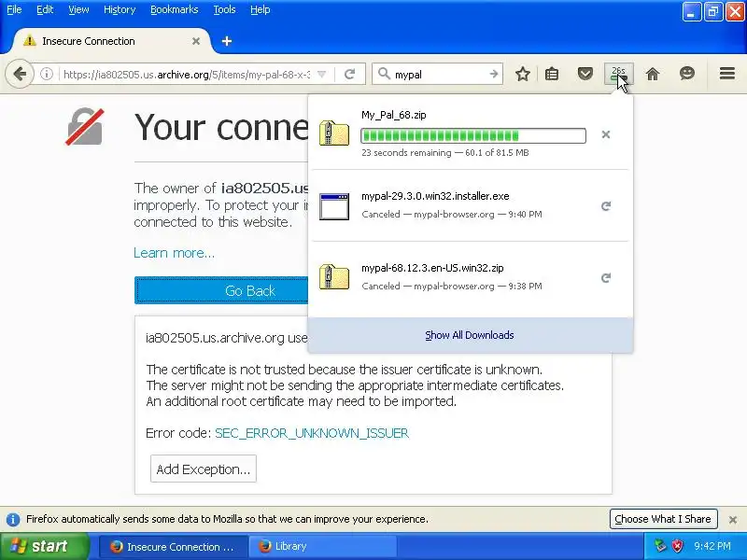Image resolution: width=747 pixels, height=560 pixels.
Task: Click the My_Pal_68.zip file name
Action: coord(393,115)
